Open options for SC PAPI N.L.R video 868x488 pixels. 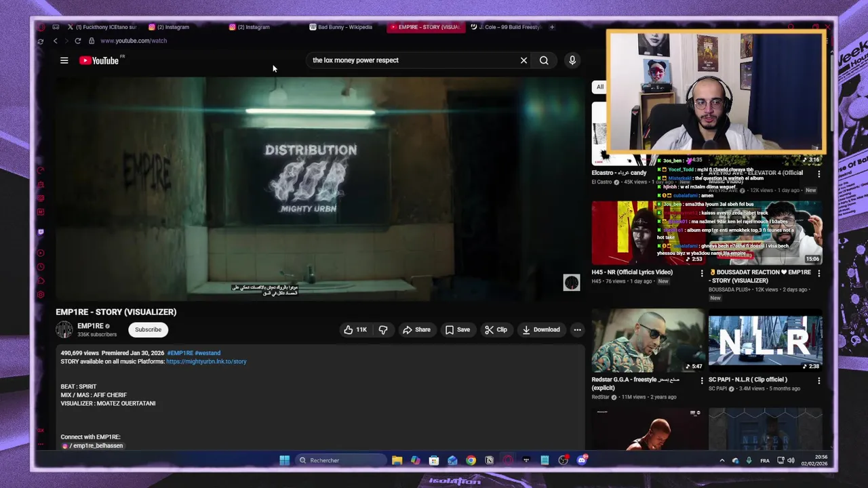coord(818,381)
